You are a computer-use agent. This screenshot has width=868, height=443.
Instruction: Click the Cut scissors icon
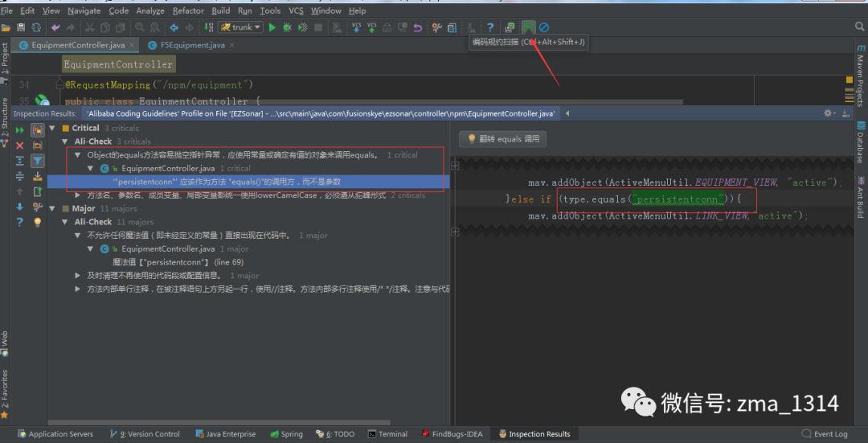pyautogui.click(x=90, y=27)
